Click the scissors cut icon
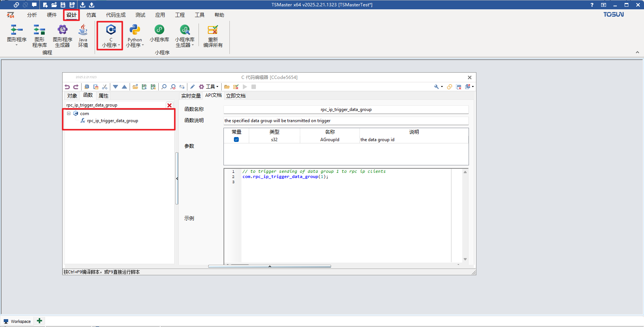This screenshot has height=327, width=644. click(105, 87)
